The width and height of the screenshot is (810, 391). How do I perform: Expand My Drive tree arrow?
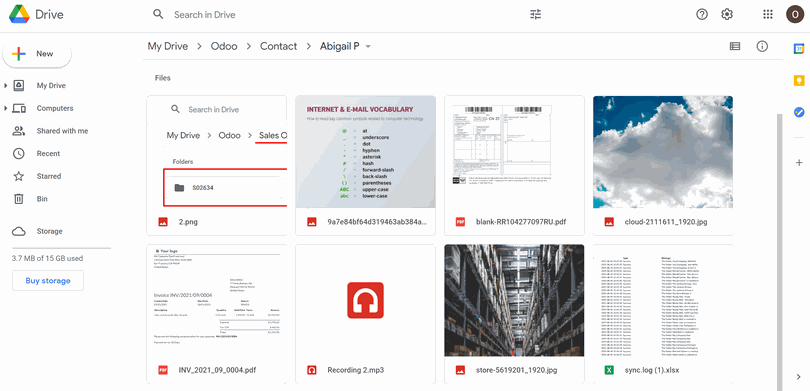6,86
